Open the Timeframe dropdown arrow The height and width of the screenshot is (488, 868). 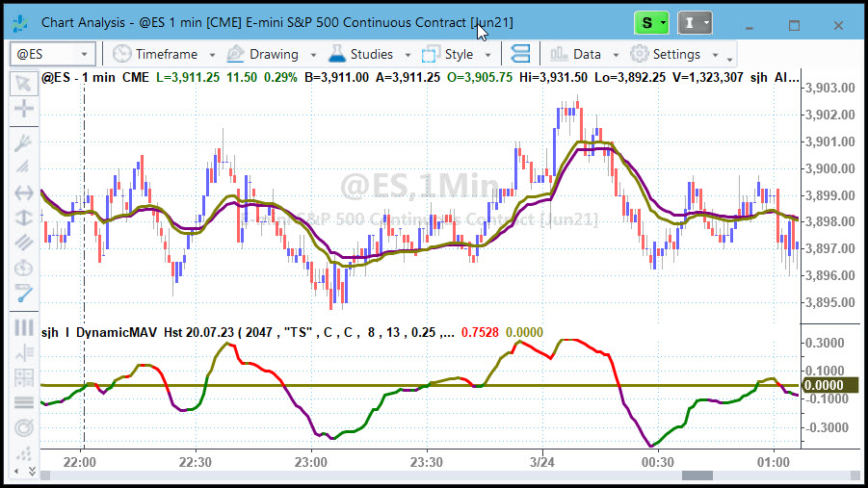point(212,55)
